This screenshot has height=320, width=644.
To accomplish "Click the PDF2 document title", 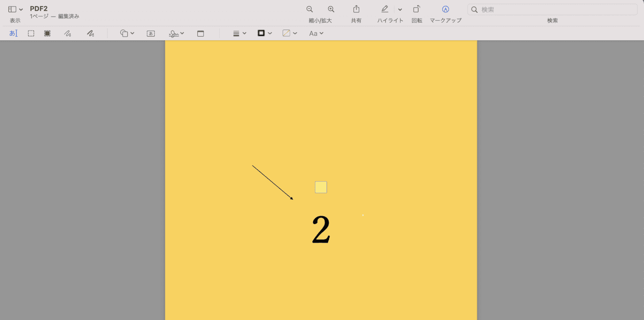I will (x=39, y=8).
